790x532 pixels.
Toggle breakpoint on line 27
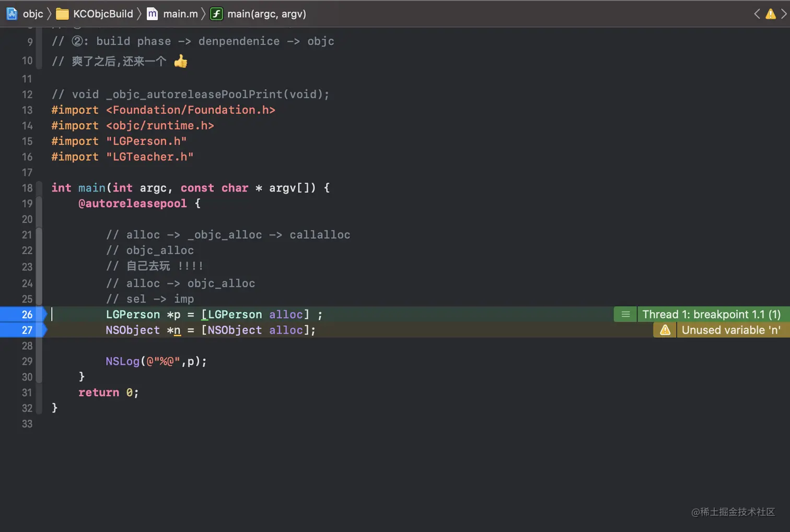click(x=23, y=330)
